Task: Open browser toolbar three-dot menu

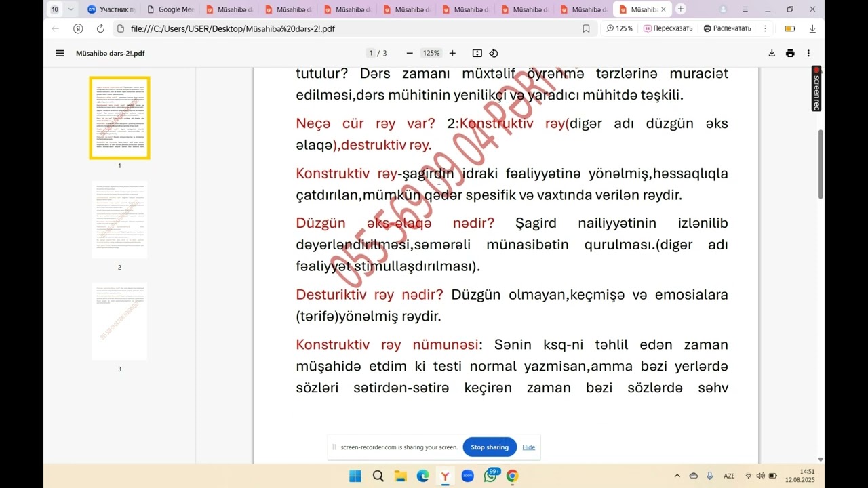Action: click(x=765, y=28)
